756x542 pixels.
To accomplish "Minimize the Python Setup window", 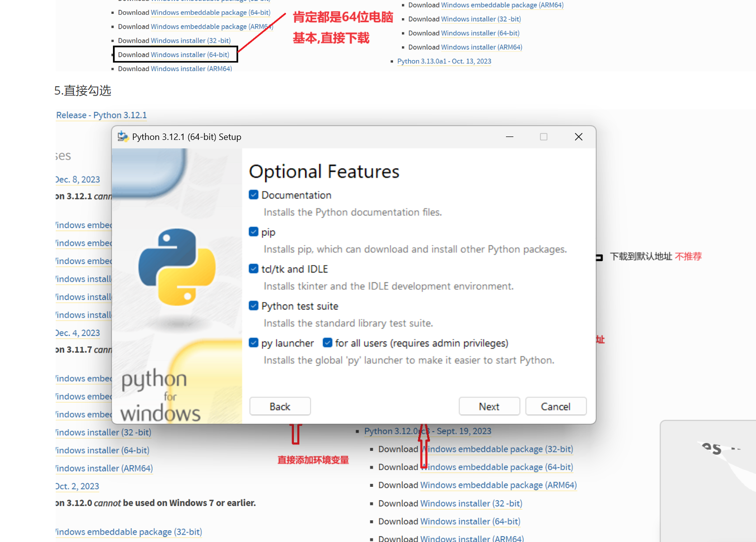I will pyautogui.click(x=509, y=137).
